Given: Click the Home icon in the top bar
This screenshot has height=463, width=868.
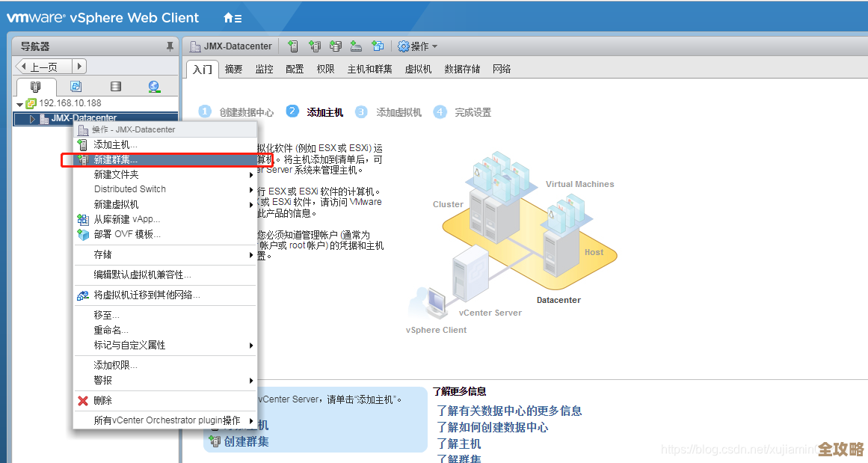Looking at the screenshot, I should pos(228,16).
